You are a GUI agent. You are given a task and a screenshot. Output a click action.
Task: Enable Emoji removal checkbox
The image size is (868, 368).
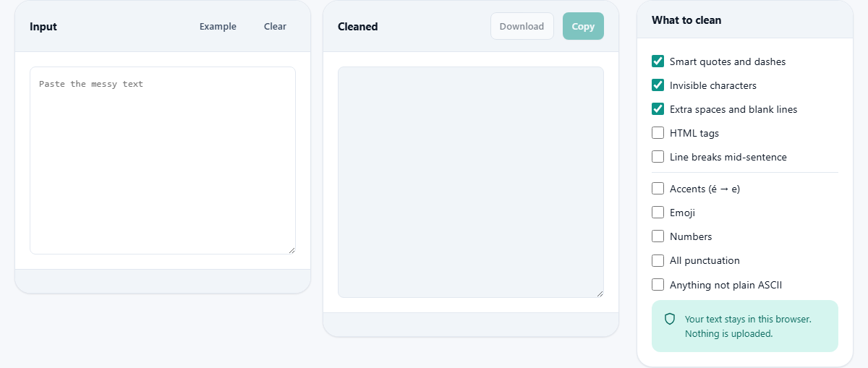(658, 213)
